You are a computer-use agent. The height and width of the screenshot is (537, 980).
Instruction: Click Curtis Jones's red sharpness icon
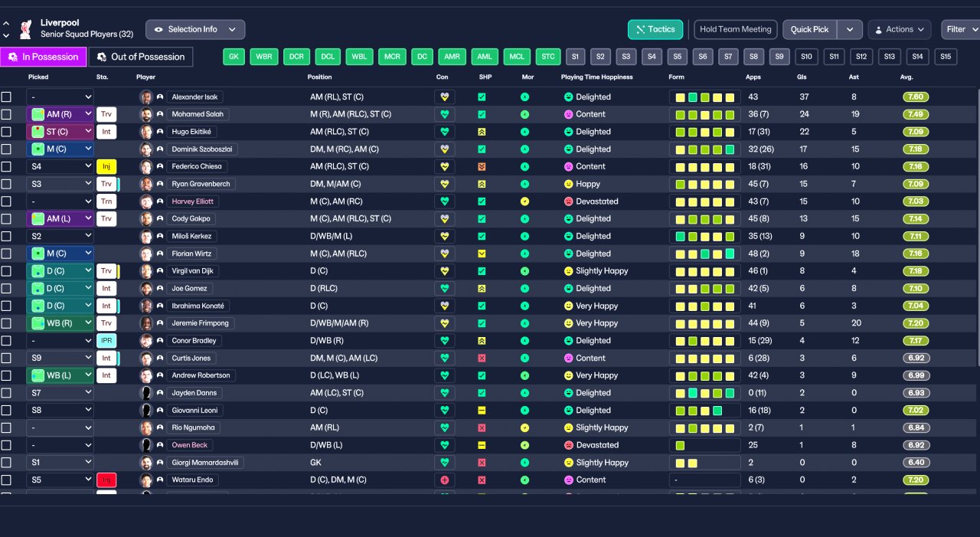coord(482,358)
